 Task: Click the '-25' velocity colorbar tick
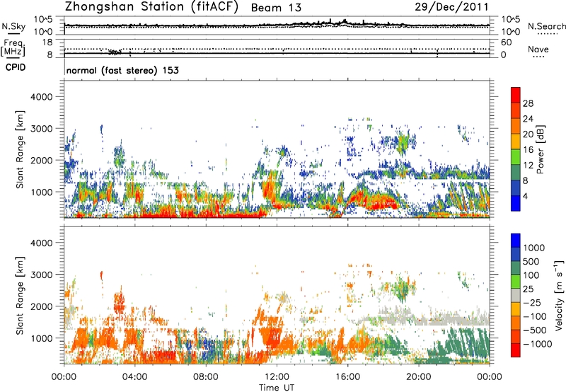pos(531,303)
